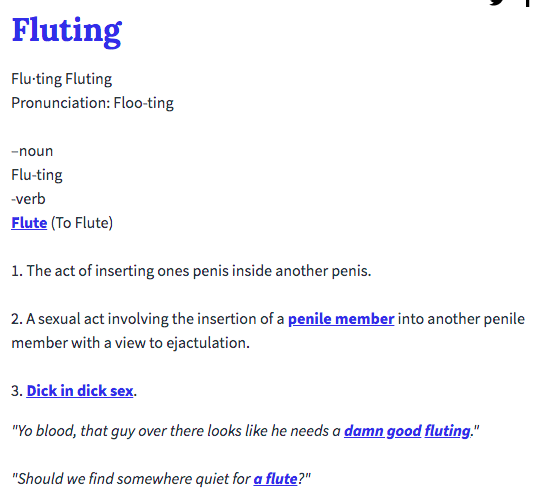Click the (To Flute) parenthetical text

click(x=82, y=223)
